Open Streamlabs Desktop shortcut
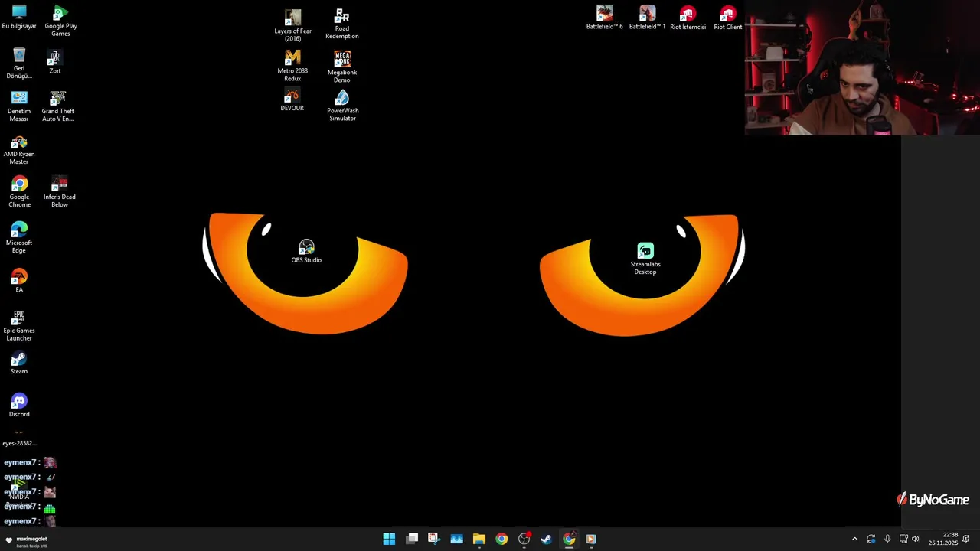Screen dimensions: 980x551 (x=645, y=259)
